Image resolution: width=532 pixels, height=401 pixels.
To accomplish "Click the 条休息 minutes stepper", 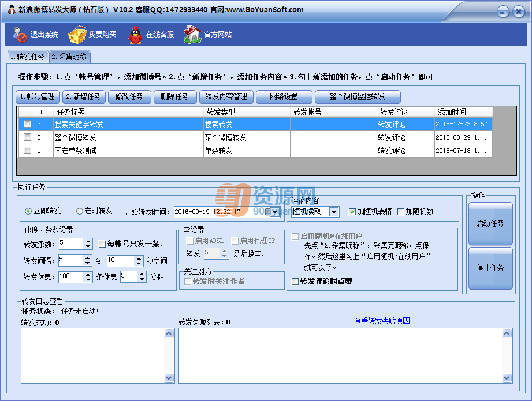I will (x=142, y=277).
